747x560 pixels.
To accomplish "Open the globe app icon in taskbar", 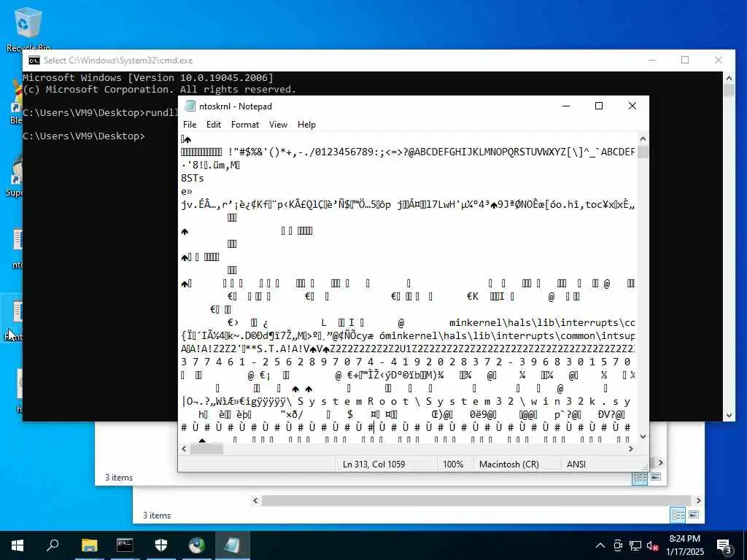I will pos(196,545).
